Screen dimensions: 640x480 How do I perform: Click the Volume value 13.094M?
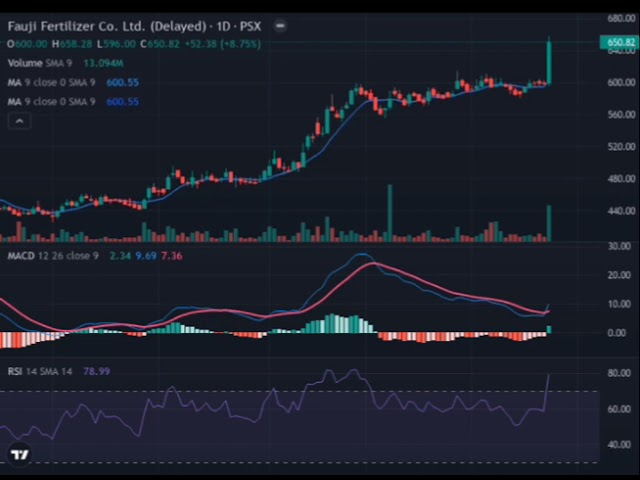[x=103, y=63]
